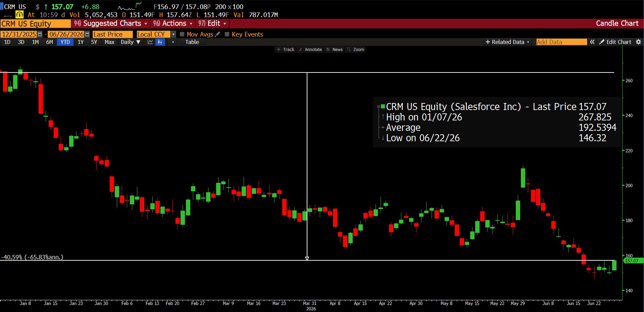Click the Average marker icon in legend
Image resolution: width=644 pixels, height=312 pixels.
click(383, 127)
